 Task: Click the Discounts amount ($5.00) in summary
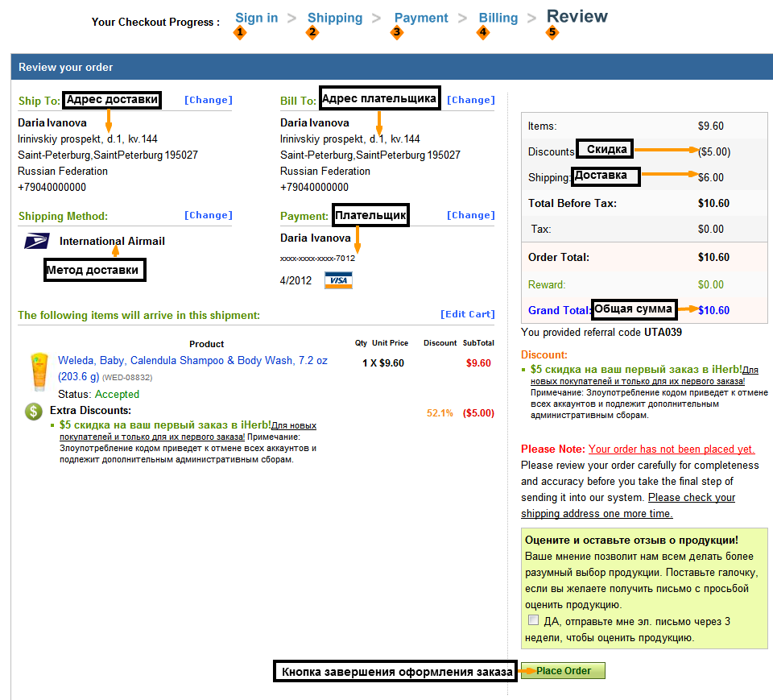tap(714, 151)
